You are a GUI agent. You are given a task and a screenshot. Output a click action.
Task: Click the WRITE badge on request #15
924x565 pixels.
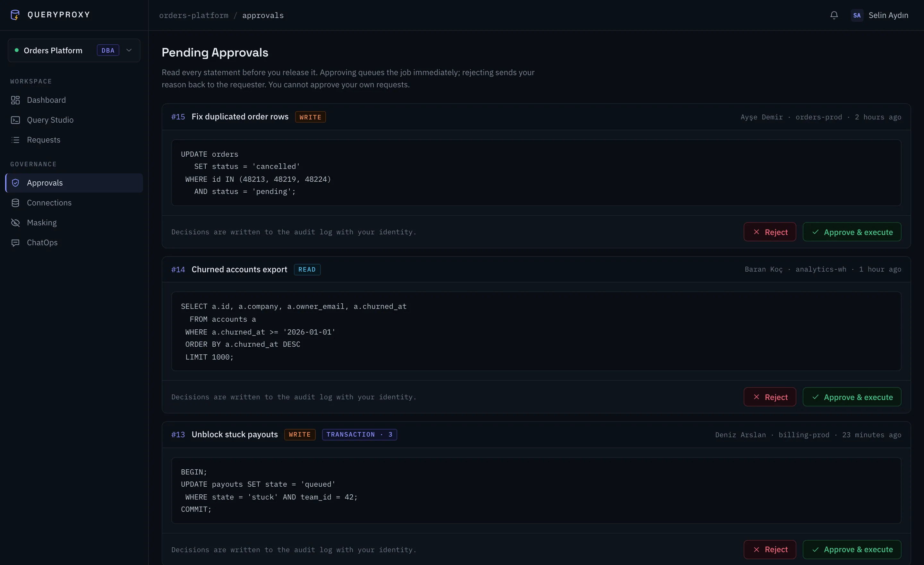(x=310, y=117)
